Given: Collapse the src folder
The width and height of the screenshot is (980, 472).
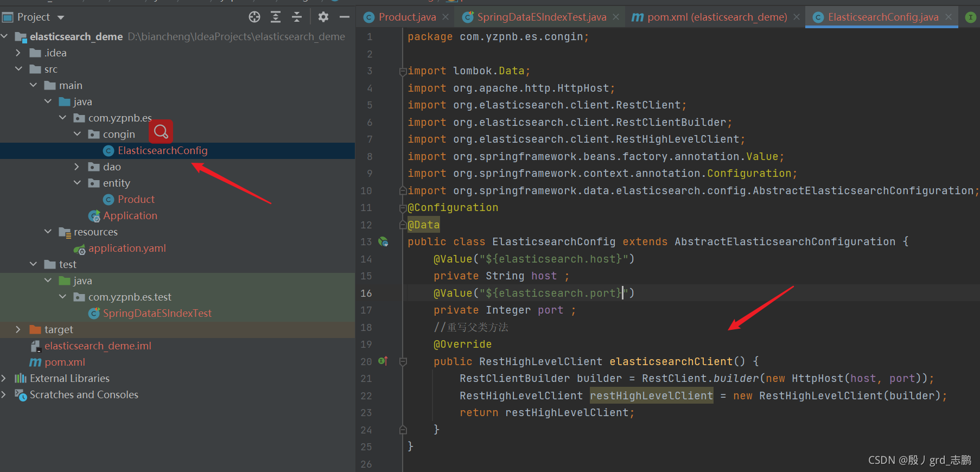Looking at the screenshot, I should point(18,69).
